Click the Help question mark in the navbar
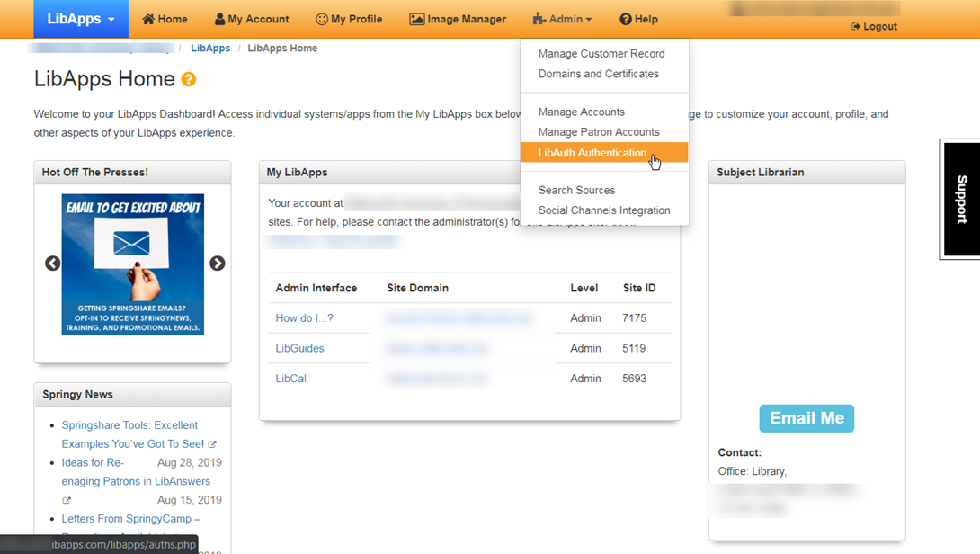The height and width of the screenshot is (554, 980). pos(624,18)
